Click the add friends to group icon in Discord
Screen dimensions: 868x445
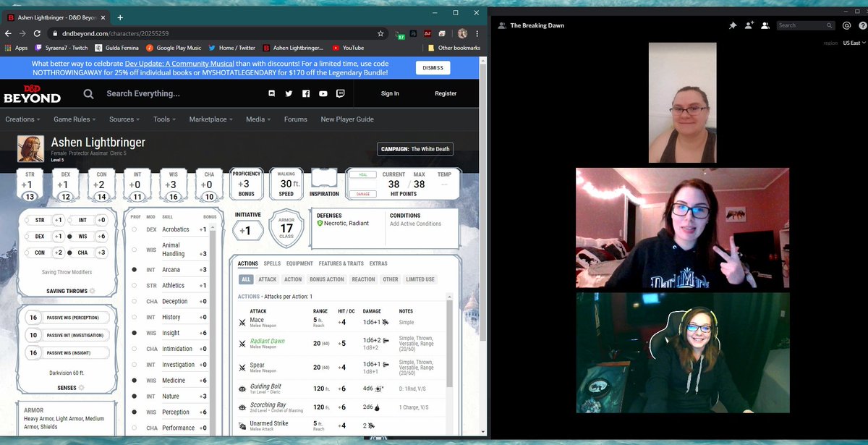pyautogui.click(x=749, y=25)
